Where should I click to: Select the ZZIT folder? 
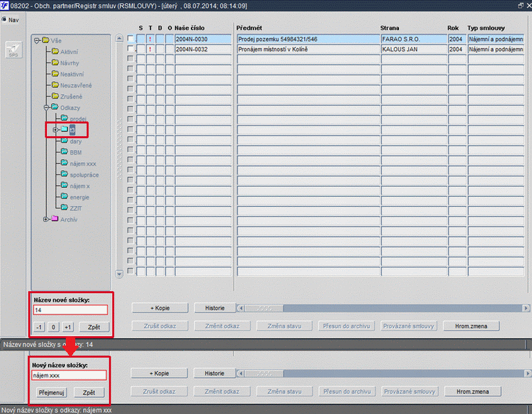71,209
